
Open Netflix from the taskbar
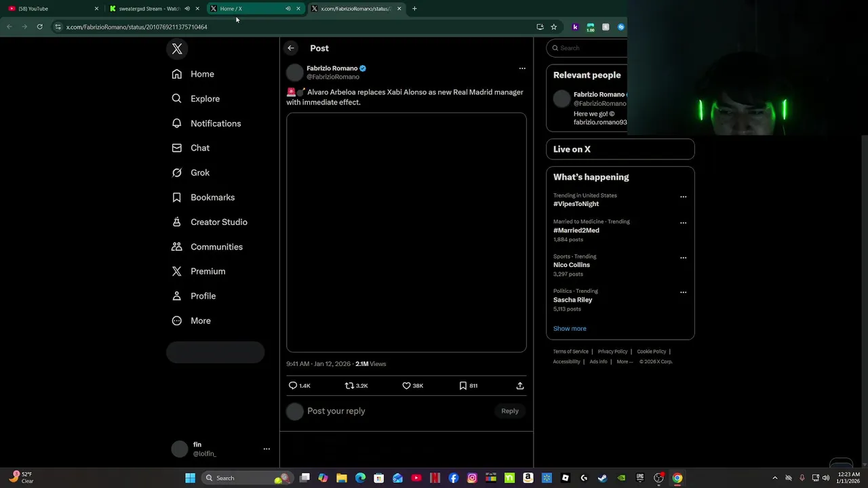(x=435, y=478)
